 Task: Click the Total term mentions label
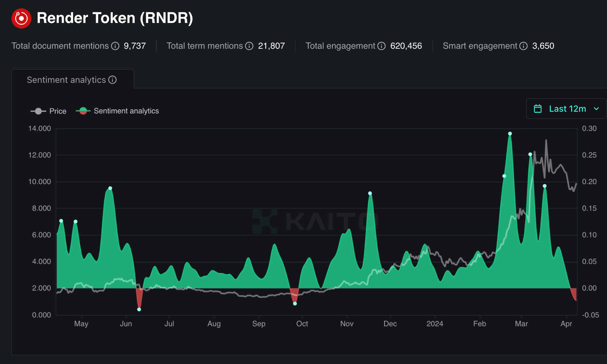(205, 46)
